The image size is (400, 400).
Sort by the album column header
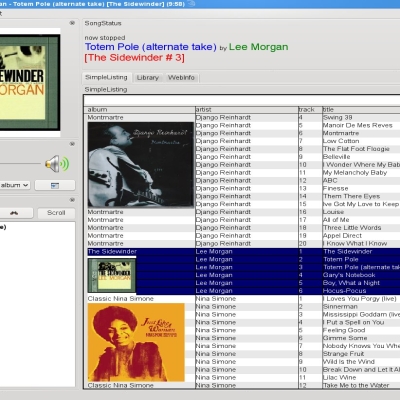point(140,110)
